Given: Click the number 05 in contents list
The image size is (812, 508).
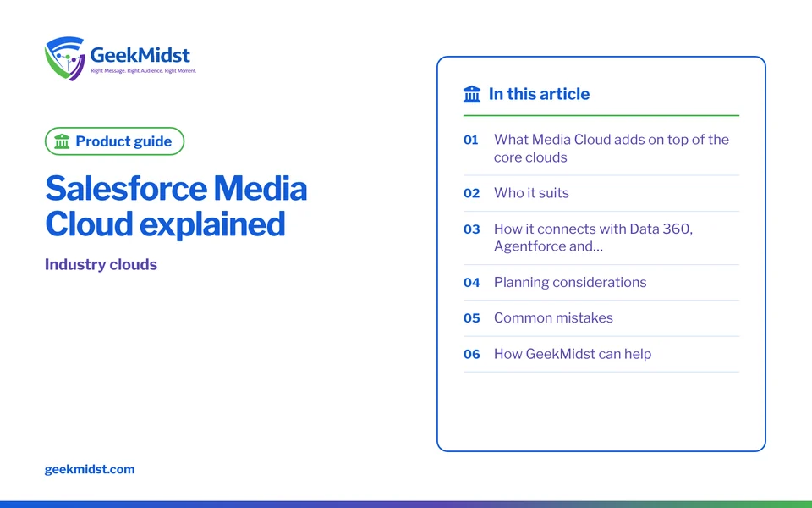Looking at the screenshot, I should (x=471, y=318).
